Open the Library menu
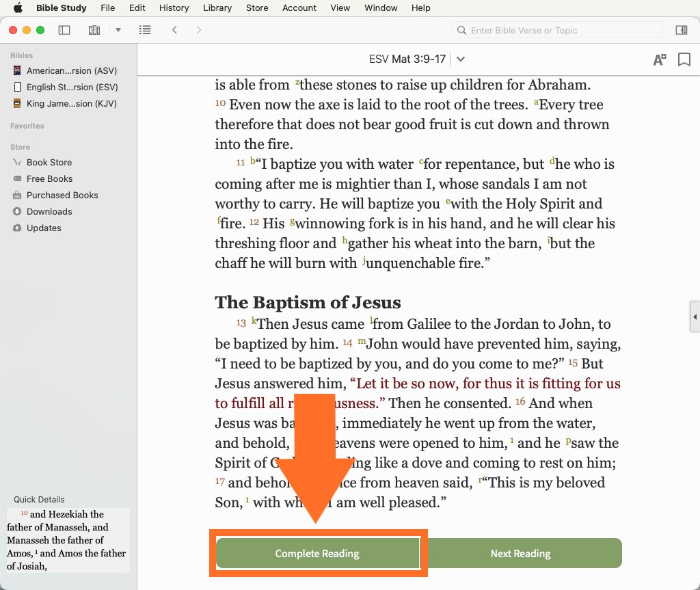Viewport: 700px width, 590px height. coord(217,8)
